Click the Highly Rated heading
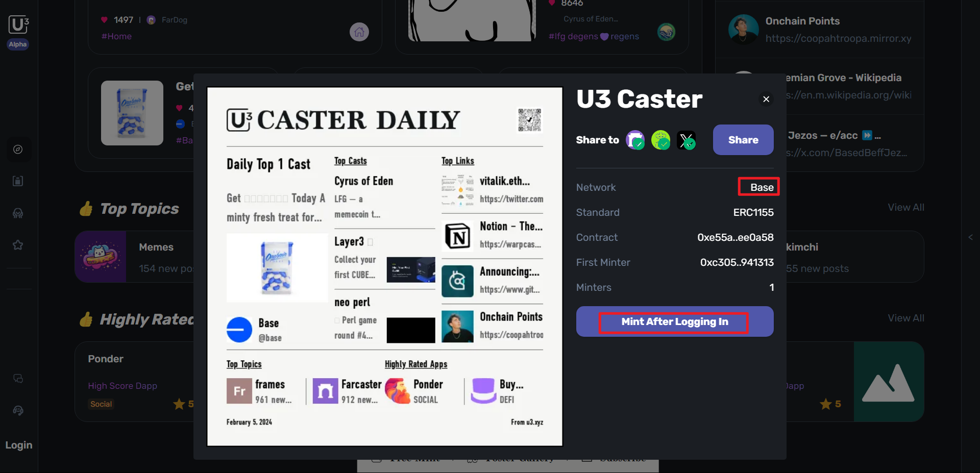 pyautogui.click(x=137, y=319)
